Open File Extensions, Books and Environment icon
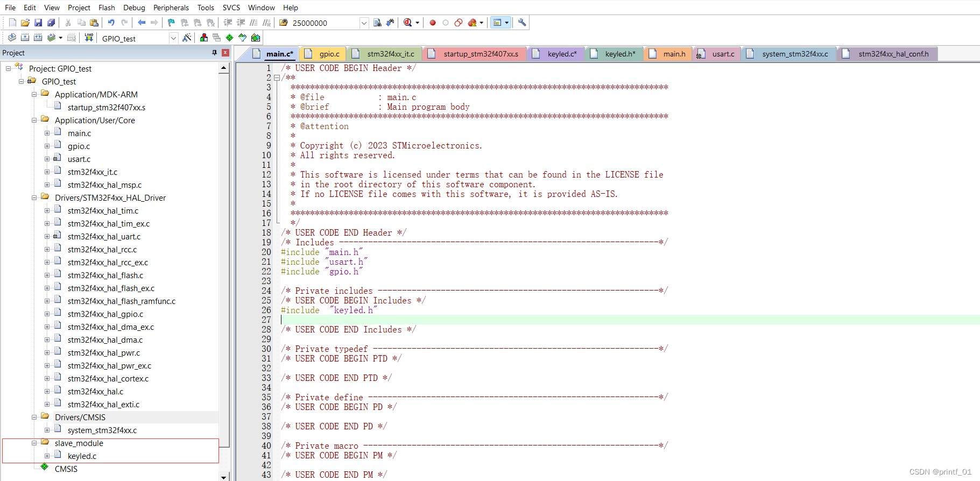 [204, 38]
